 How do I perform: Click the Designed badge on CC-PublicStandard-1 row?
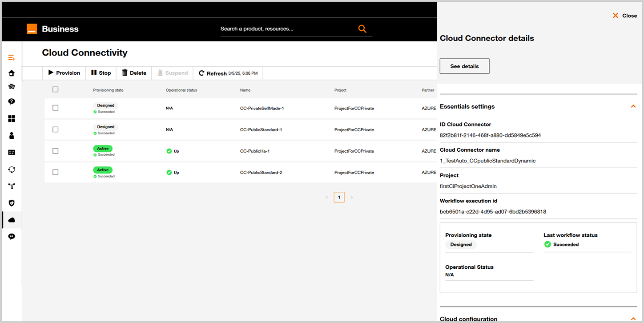[106, 127]
